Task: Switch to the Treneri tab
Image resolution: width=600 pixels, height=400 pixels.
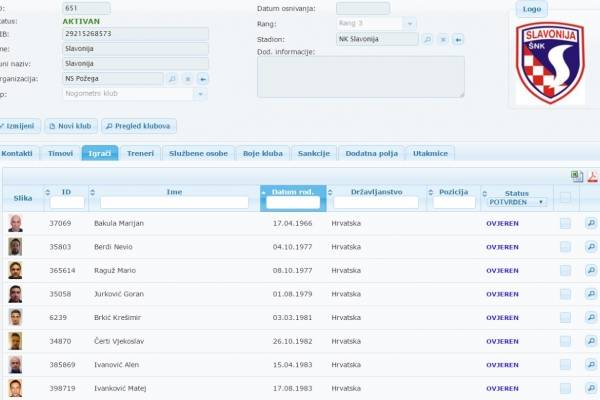Action: coord(140,153)
